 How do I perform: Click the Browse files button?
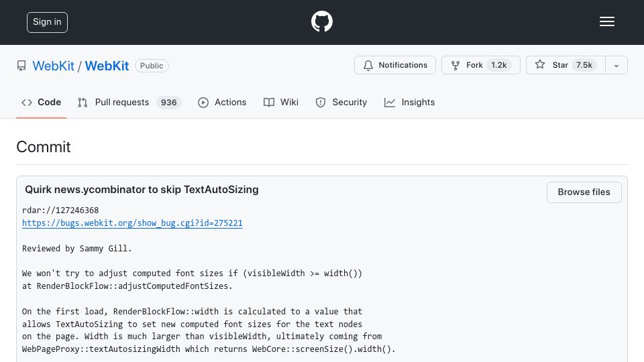point(584,192)
